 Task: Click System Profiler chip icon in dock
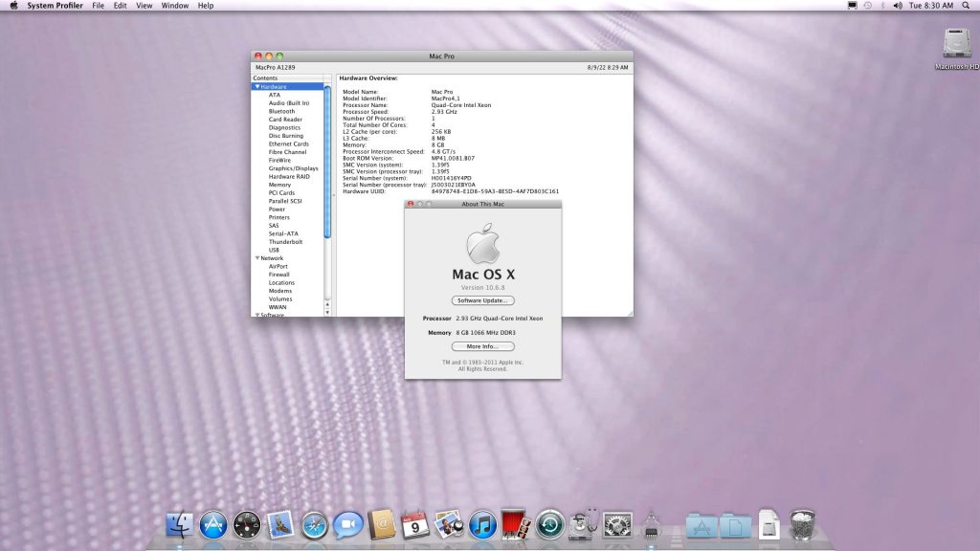click(x=651, y=525)
